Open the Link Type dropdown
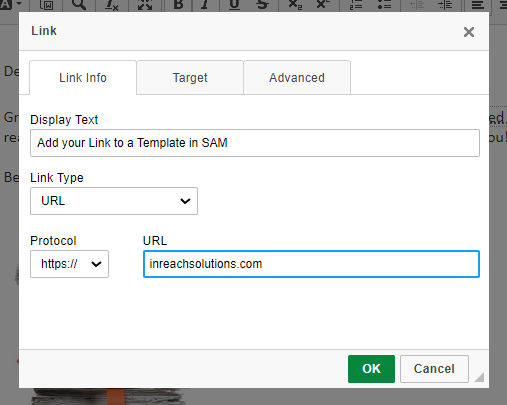 (x=114, y=201)
